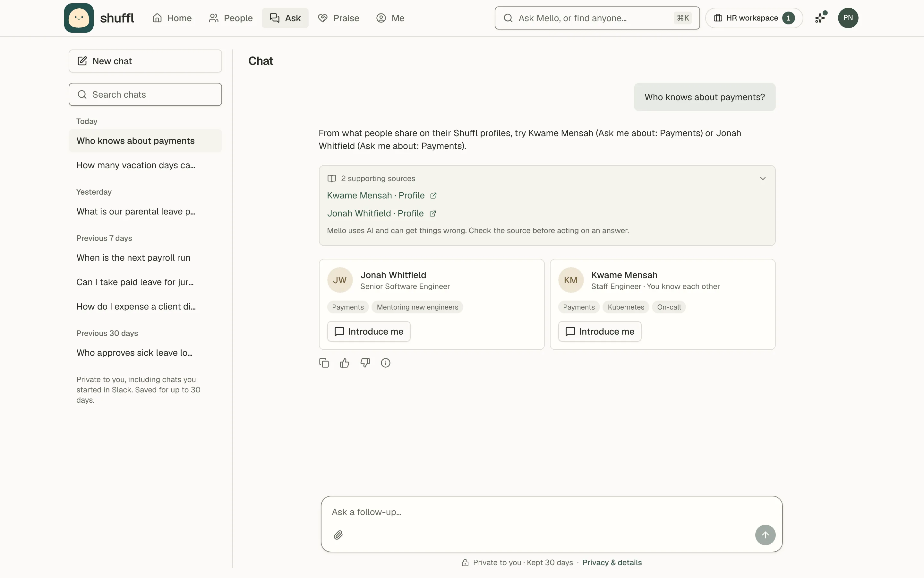The height and width of the screenshot is (578, 924).
Task: Click the On-call tag on Kwame's card
Action: pyautogui.click(x=669, y=307)
